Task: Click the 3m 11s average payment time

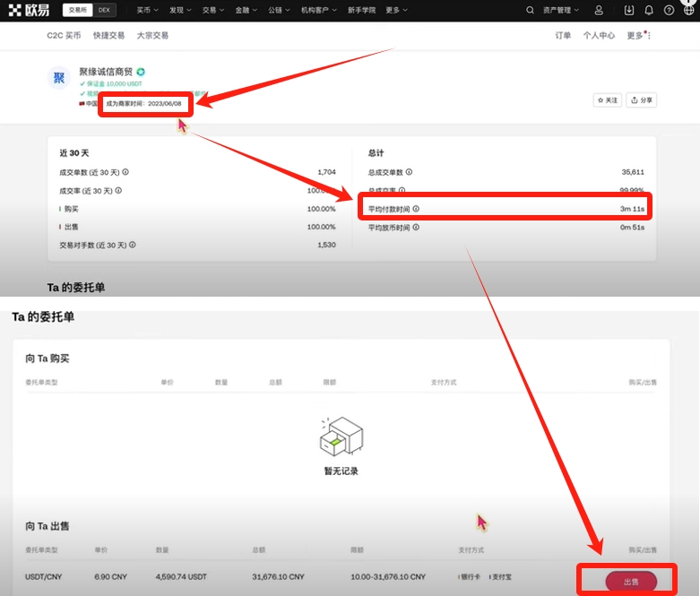Action: pos(632,209)
